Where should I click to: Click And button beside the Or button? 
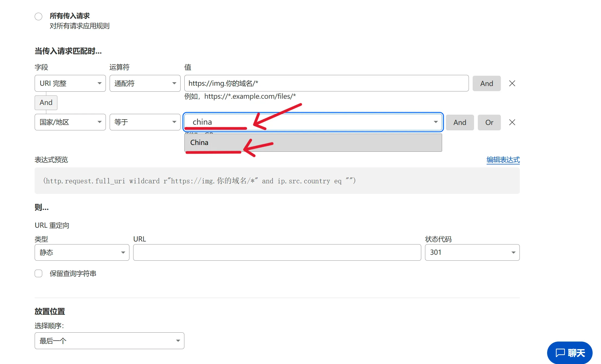[x=460, y=122]
